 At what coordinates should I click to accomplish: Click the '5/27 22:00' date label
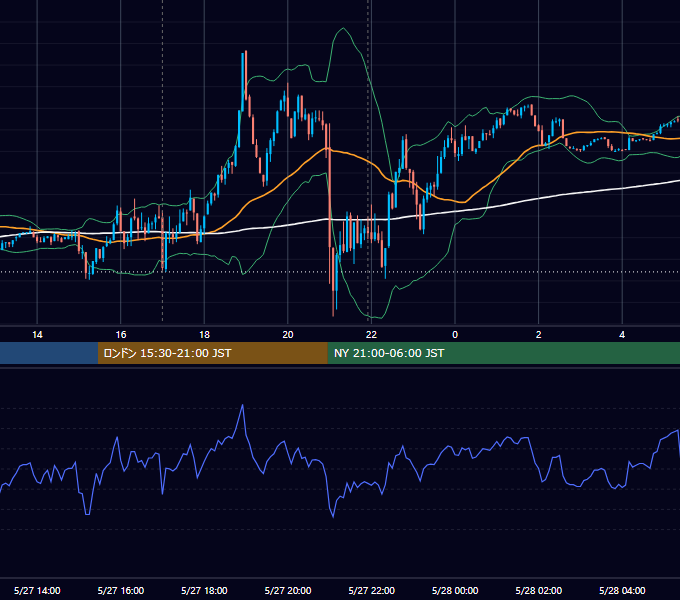tap(372, 590)
